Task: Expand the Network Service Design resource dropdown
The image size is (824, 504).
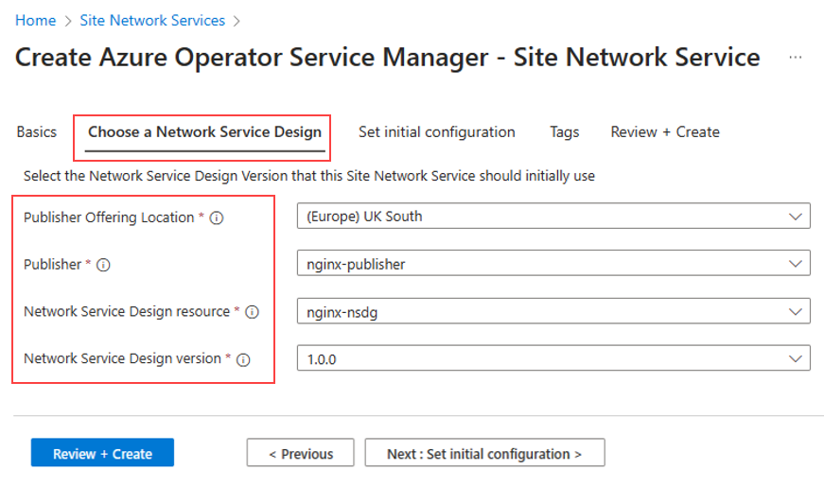Action: coord(552,310)
